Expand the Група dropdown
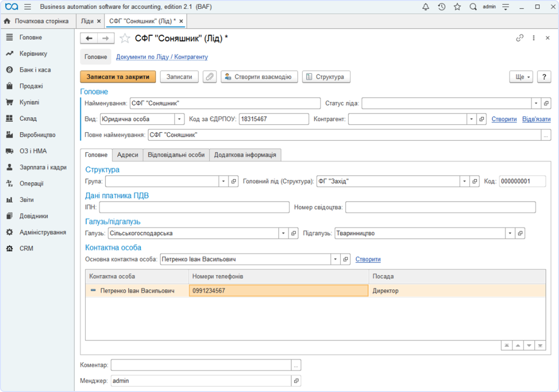 (x=224, y=181)
